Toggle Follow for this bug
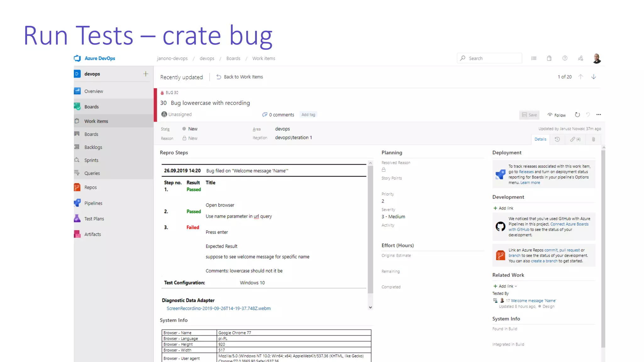This screenshot has width=644, height=362. pyautogui.click(x=557, y=115)
